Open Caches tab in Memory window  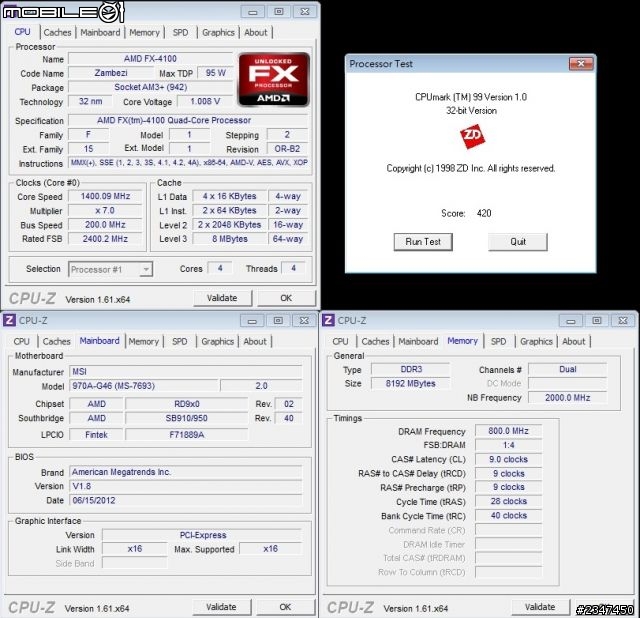click(375, 341)
